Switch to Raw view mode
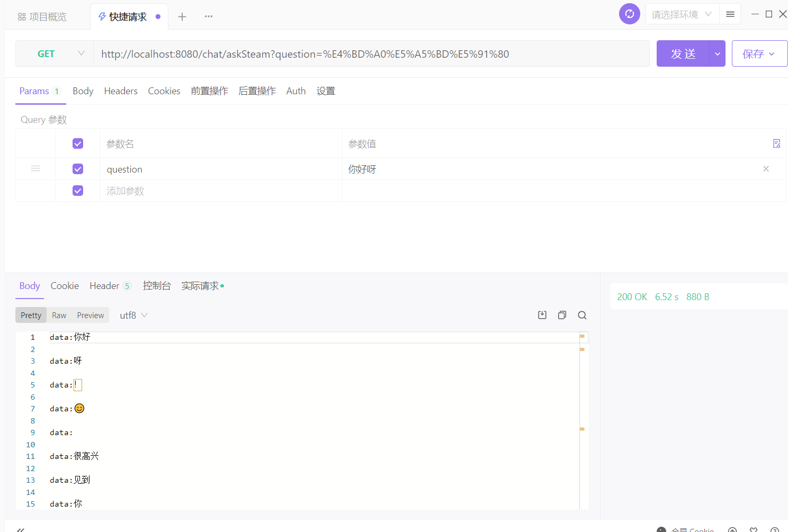The height and width of the screenshot is (532, 788). (x=59, y=315)
